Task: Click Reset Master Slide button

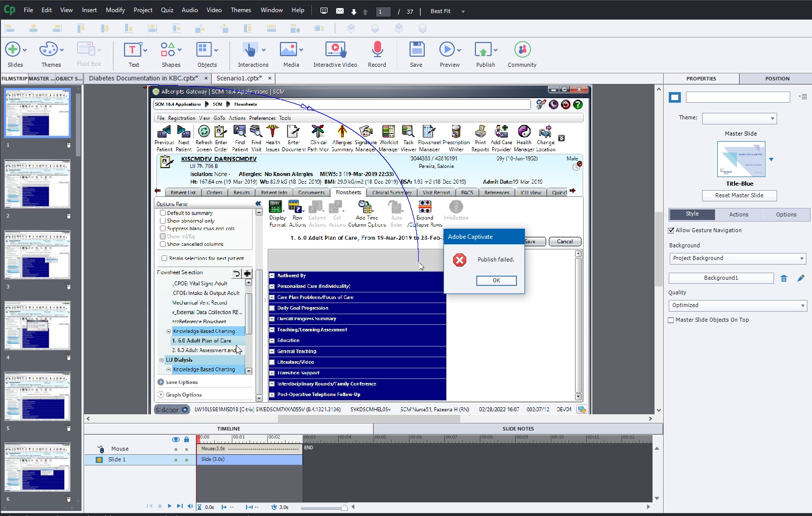Action: pos(739,195)
